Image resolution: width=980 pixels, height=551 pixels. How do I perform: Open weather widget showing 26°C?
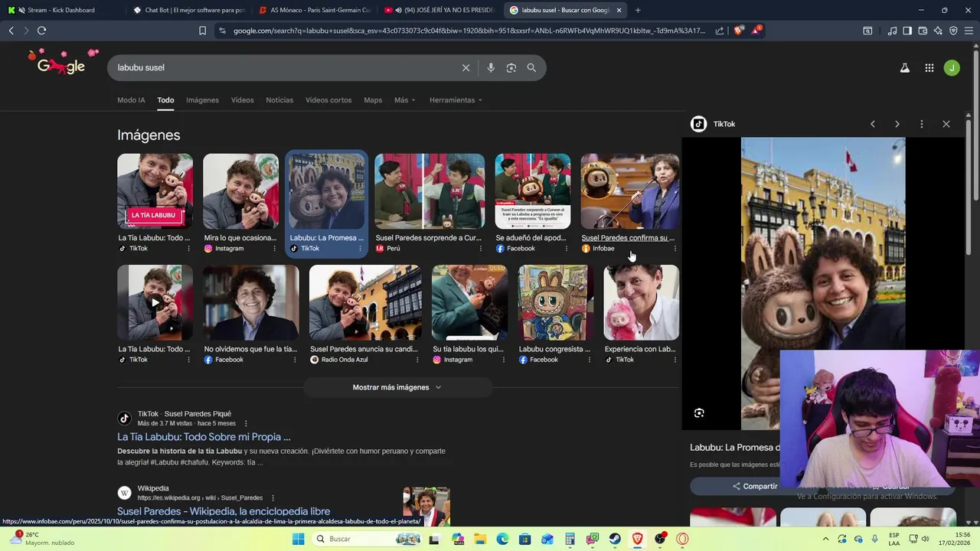pyautogui.click(x=42, y=539)
